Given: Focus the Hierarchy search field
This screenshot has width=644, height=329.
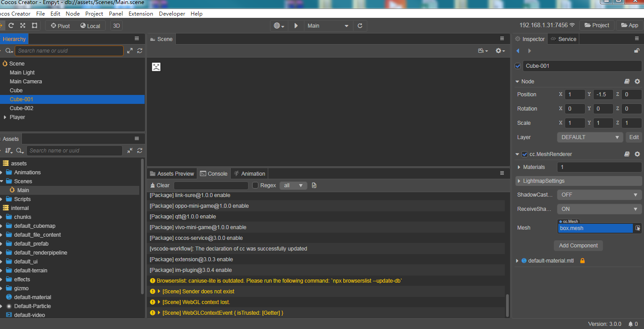Looking at the screenshot, I should [x=69, y=51].
